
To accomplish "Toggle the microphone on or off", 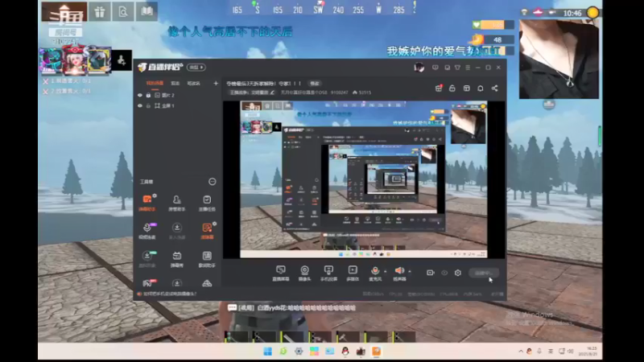I will (x=375, y=271).
